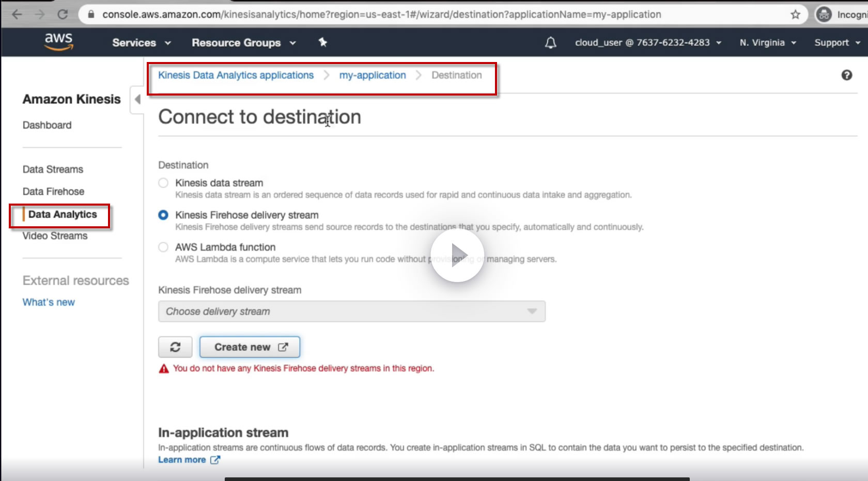Select Kinesis Firehose delivery stream radio
The image size is (868, 481).
coord(163,215)
